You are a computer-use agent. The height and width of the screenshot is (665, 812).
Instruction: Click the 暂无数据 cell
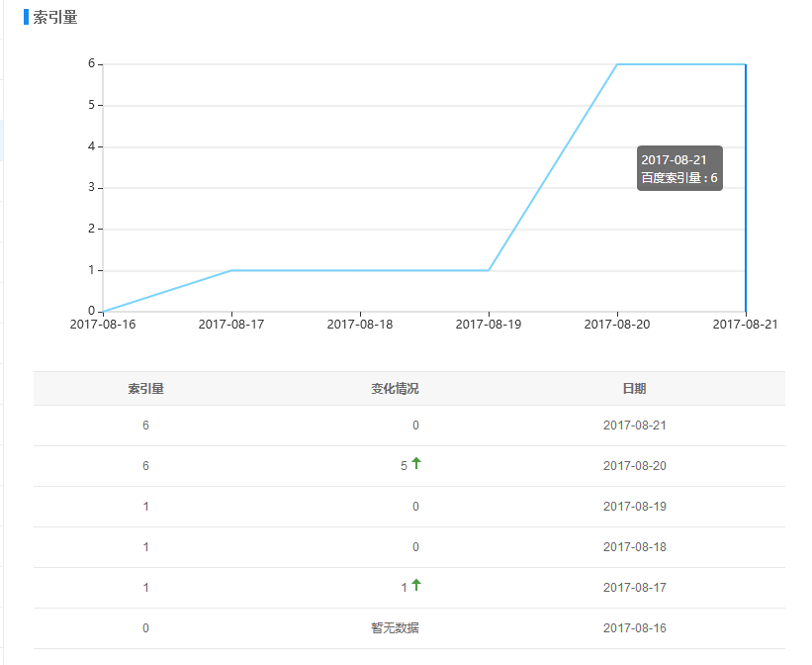click(395, 628)
